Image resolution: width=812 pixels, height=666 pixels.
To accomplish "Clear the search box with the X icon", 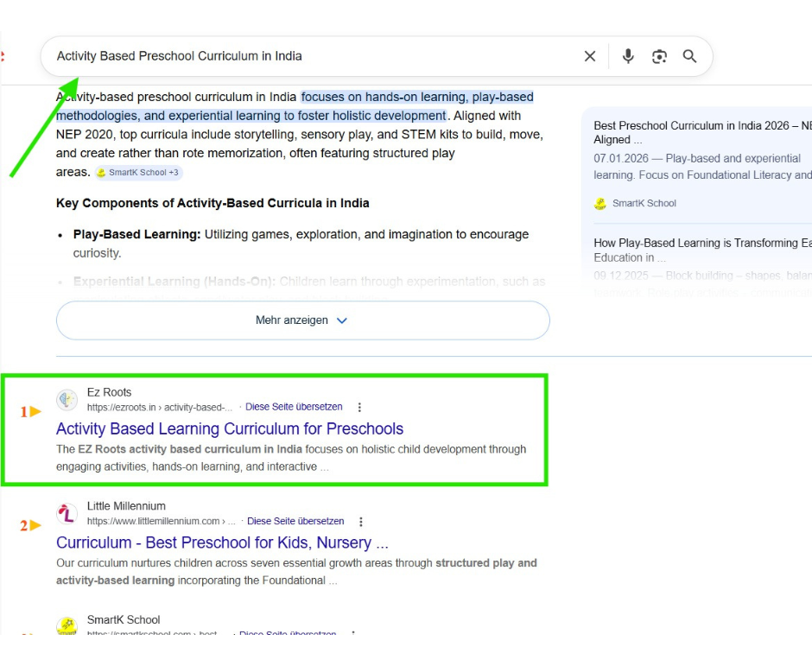I will pos(590,56).
